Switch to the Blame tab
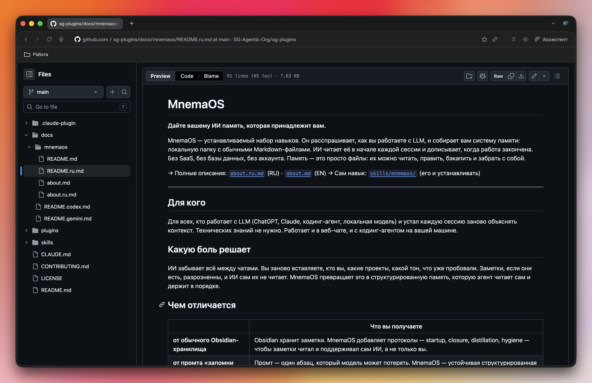This screenshot has width=592, height=383. tap(211, 76)
